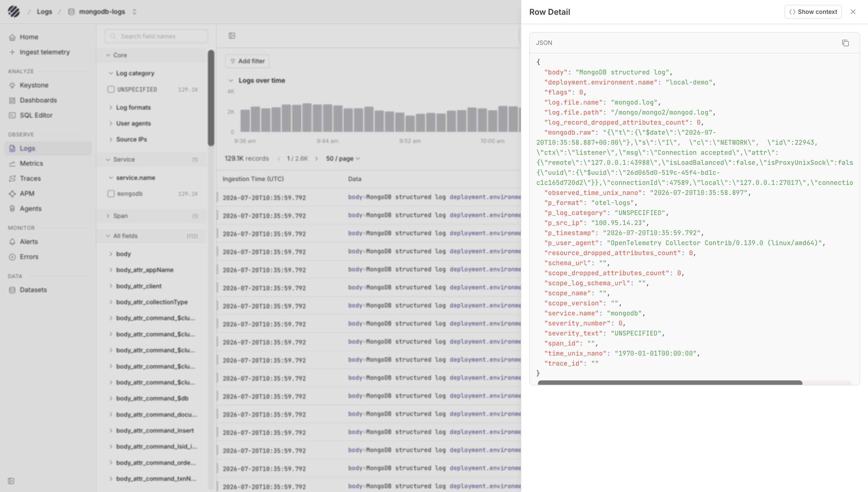Expand the body_attr_appName field
This screenshot has width=868, height=492.
pos(111,270)
